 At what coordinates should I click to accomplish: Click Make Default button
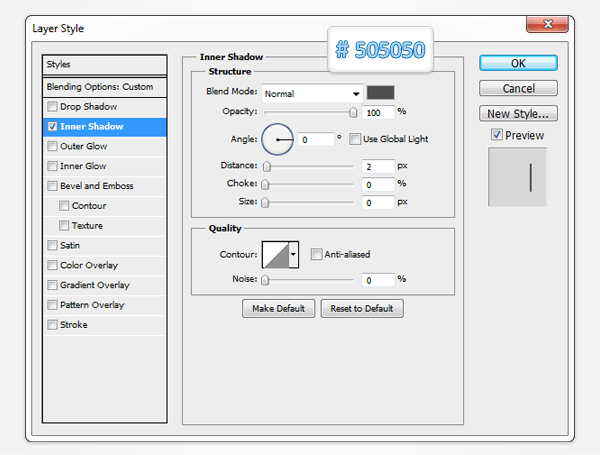(279, 309)
